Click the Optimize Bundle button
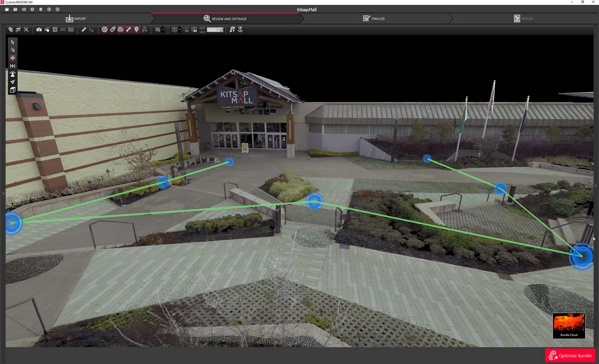 pyautogui.click(x=571, y=356)
